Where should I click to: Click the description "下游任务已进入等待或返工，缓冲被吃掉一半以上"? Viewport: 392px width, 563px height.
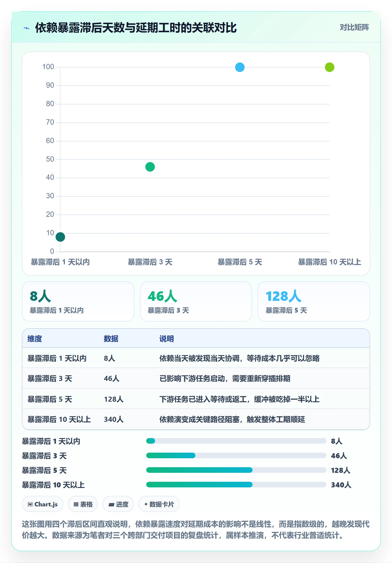pyautogui.click(x=239, y=399)
